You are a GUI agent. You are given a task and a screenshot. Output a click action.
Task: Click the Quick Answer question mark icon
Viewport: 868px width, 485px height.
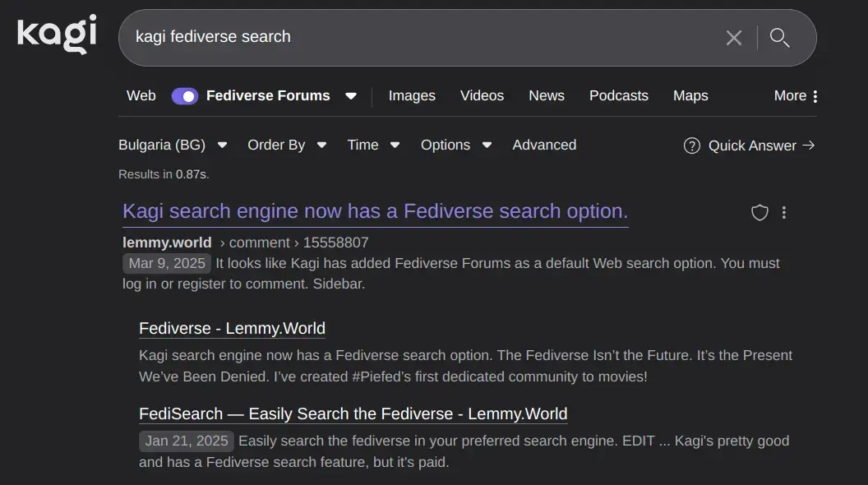tap(692, 145)
